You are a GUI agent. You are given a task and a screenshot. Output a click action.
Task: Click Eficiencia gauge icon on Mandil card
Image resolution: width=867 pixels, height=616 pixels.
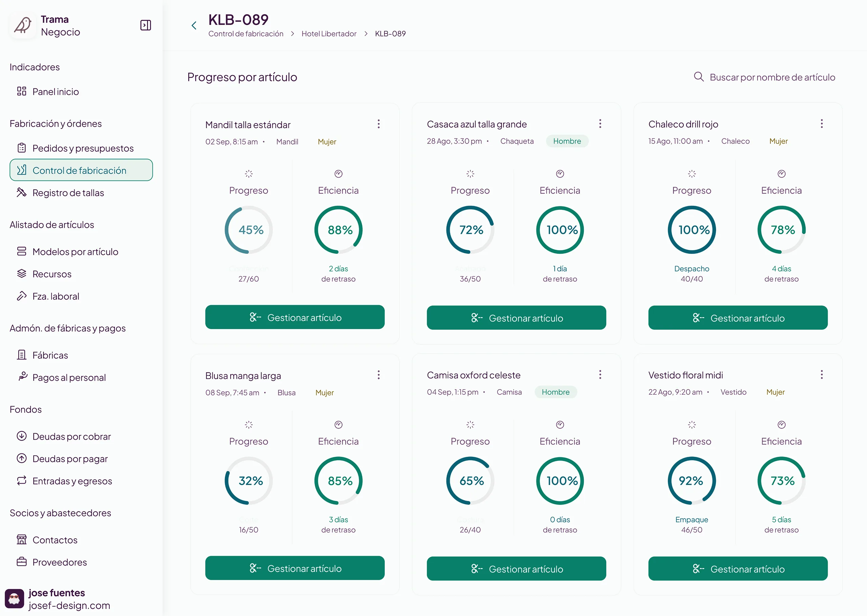(x=338, y=174)
